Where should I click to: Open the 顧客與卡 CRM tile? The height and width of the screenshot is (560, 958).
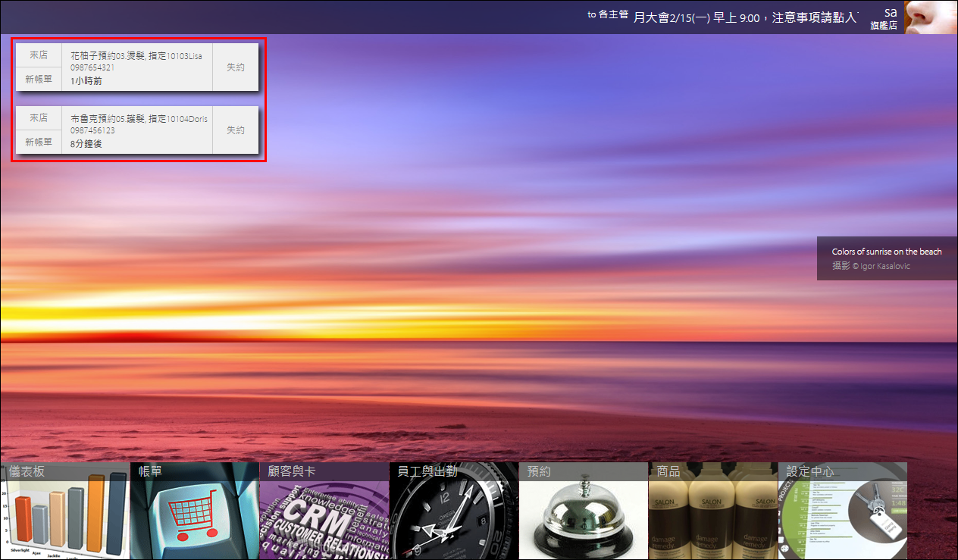pyautogui.click(x=324, y=511)
